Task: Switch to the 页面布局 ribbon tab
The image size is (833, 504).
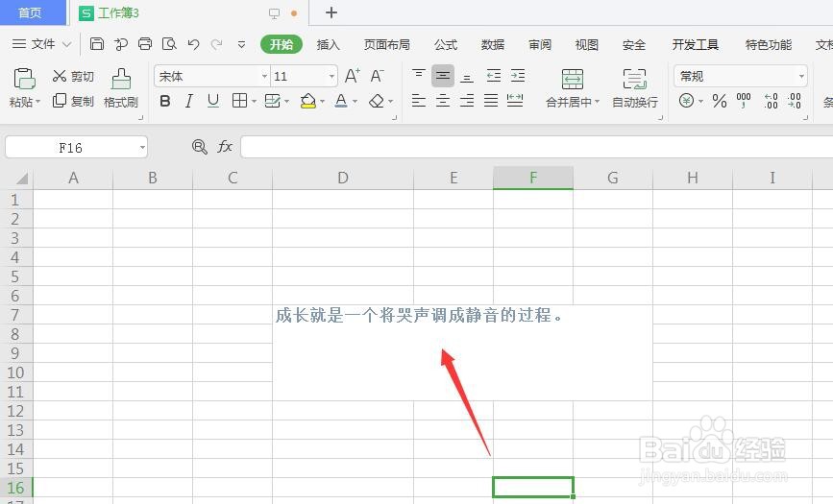Action: [387, 44]
